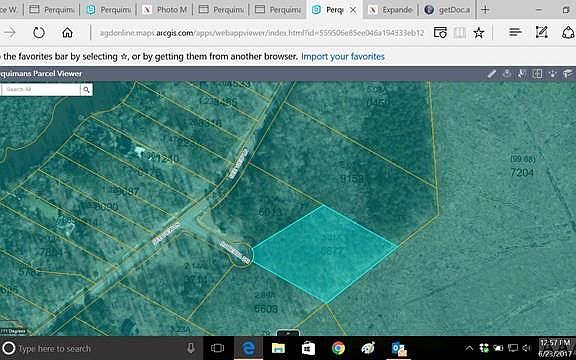Click the Edge taskbar icon
576x360 pixels.
(248, 348)
